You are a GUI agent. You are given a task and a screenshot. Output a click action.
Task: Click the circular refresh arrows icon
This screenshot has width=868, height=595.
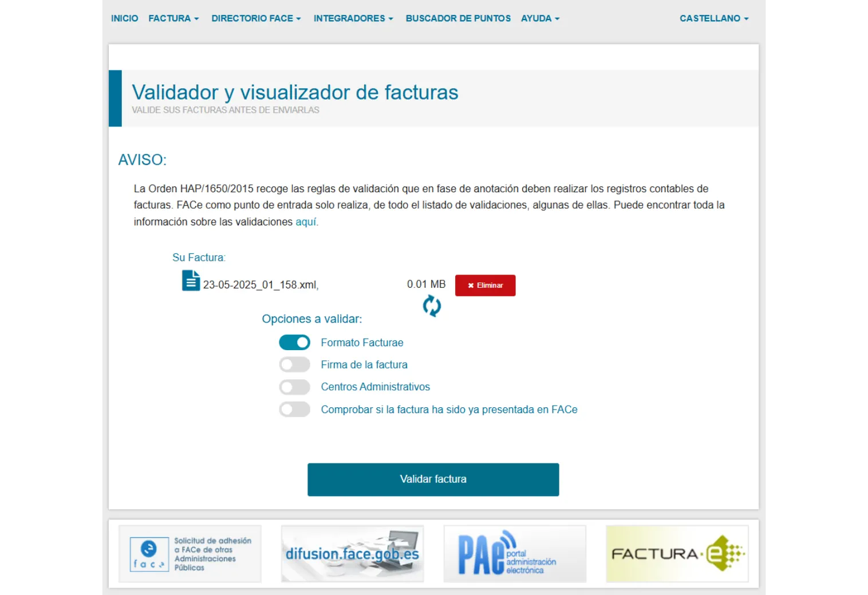click(432, 306)
